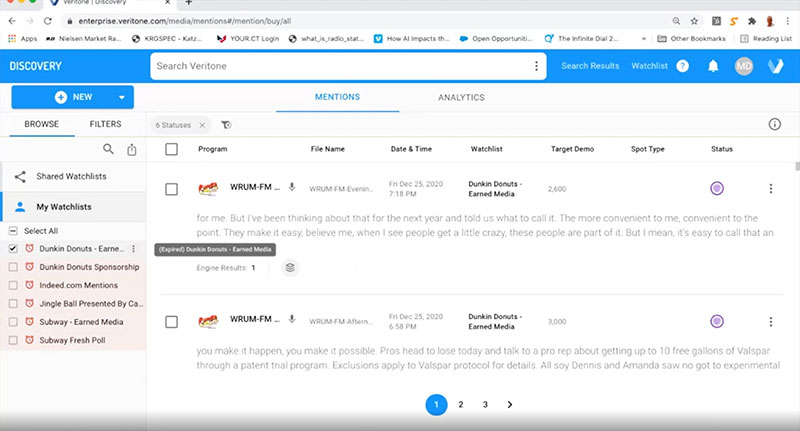The height and width of the screenshot is (431, 800).
Task: Open the help question mark icon
Action: click(682, 66)
